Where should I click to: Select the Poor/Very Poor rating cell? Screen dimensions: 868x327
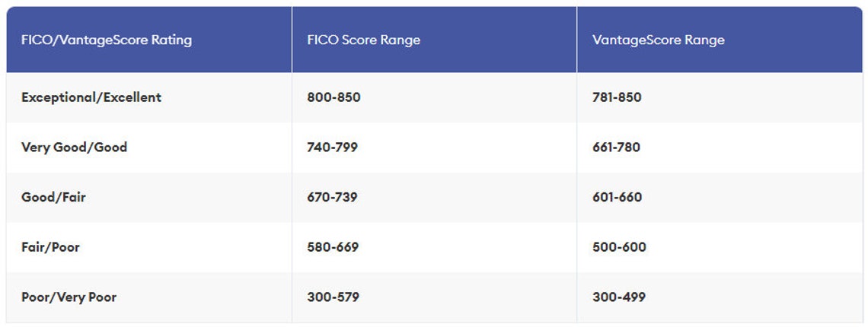click(149, 297)
